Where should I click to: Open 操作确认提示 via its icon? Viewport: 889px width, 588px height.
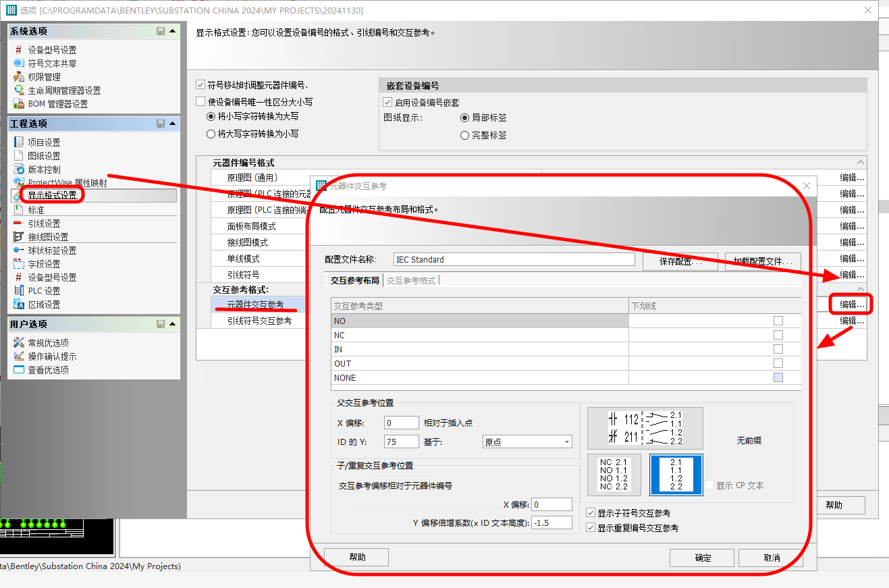[x=19, y=356]
